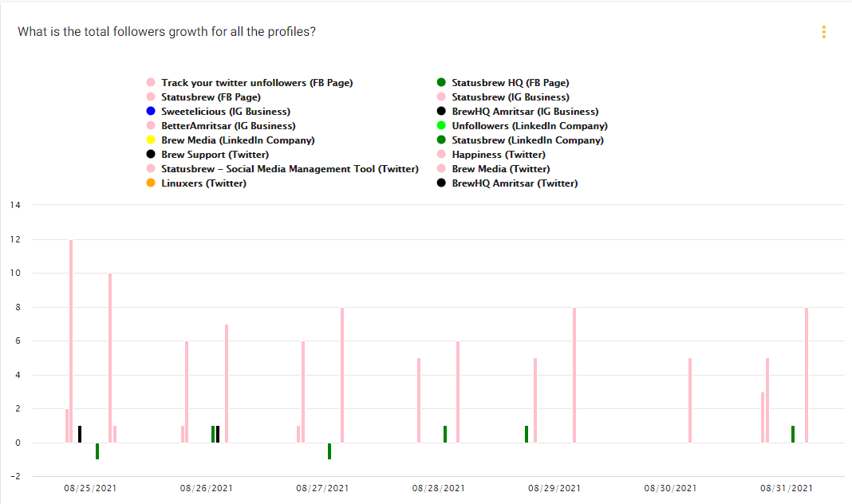Click black dot for BrewHQ Amritsar (IG Business)

[x=441, y=112]
